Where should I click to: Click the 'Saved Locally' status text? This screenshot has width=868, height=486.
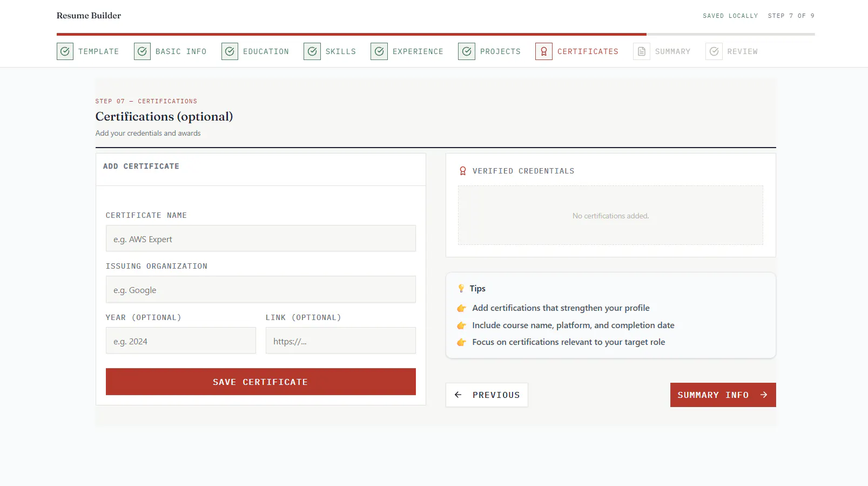[x=730, y=16]
